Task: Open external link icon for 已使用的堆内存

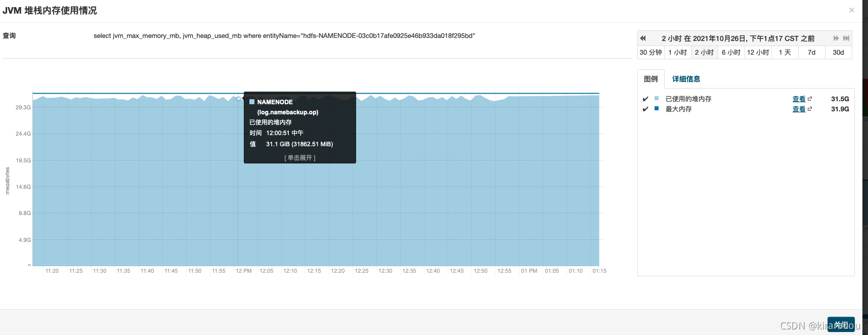Action: coord(810,99)
